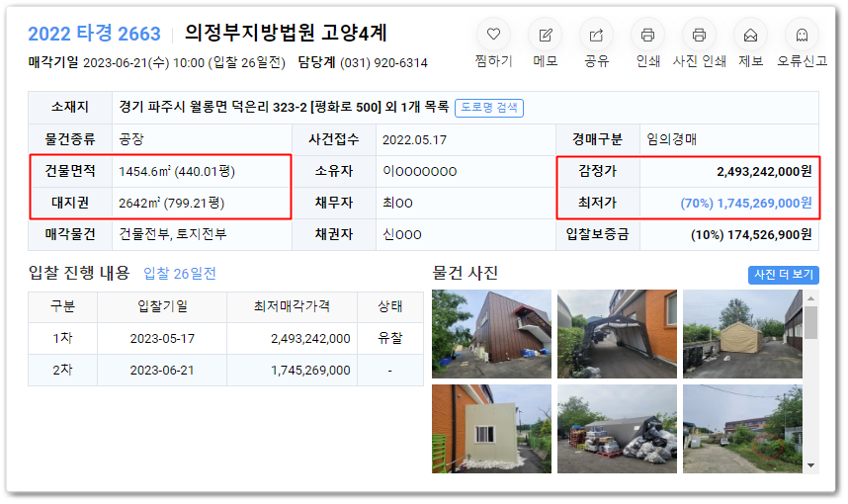Viewport: 848px width, 504px height.
Task: Select the 2차 bid date 2023-06-21
Action: tap(162, 371)
